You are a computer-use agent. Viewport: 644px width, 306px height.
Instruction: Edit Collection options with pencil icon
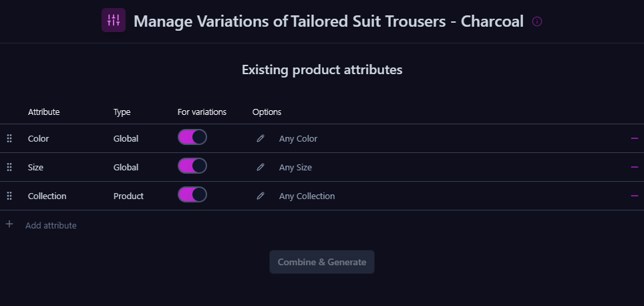(261, 196)
